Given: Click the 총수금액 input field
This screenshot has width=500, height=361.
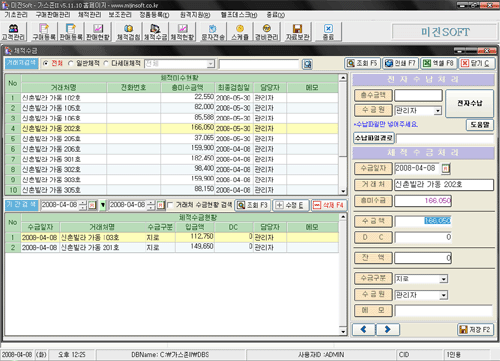Looking at the screenshot, I should (418, 95).
